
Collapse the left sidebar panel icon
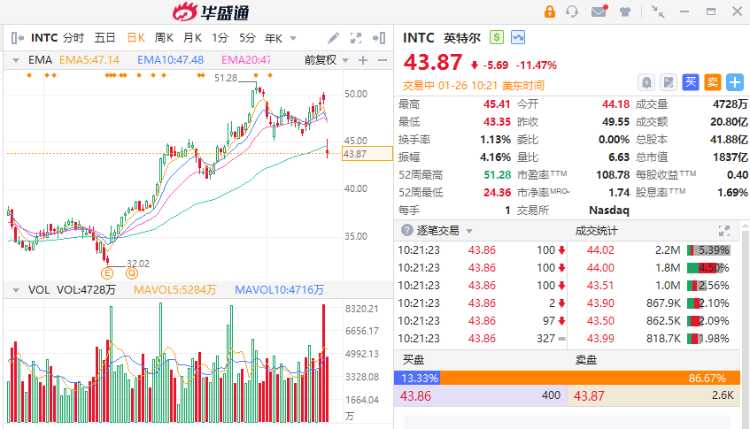click(x=17, y=38)
